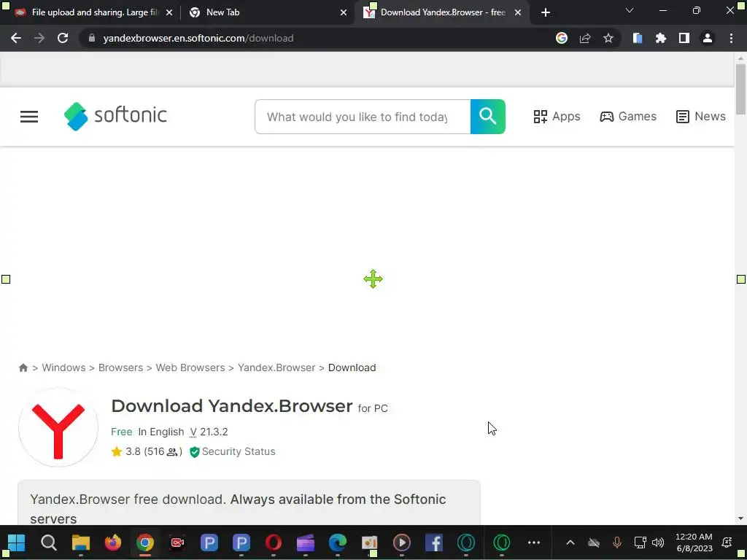
Task: Go back to the previous page
Action: pos(16,38)
